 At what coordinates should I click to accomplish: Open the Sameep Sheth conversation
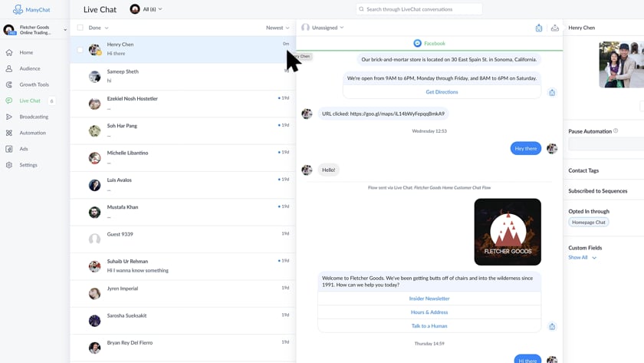(x=182, y=77)
